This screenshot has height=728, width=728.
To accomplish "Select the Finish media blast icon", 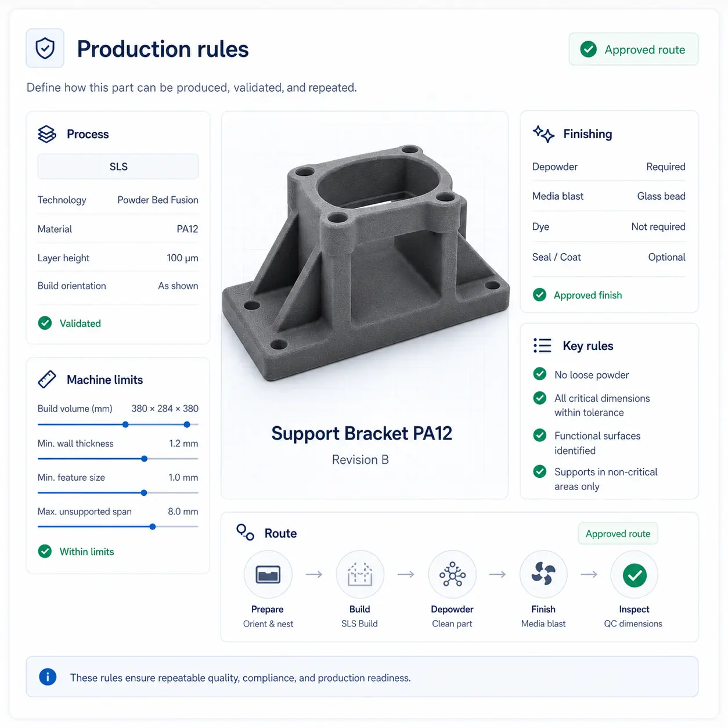I will [543, 574].
